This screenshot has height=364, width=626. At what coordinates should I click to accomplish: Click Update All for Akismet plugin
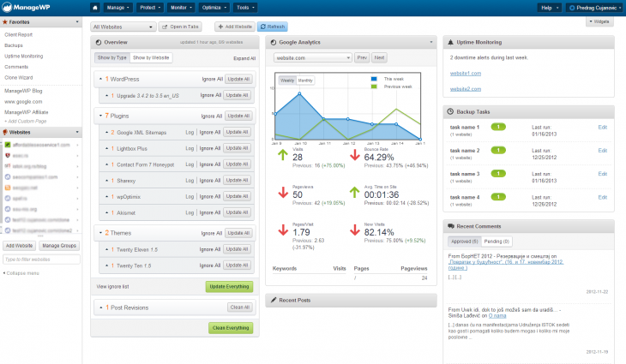[x=238, y=212]
